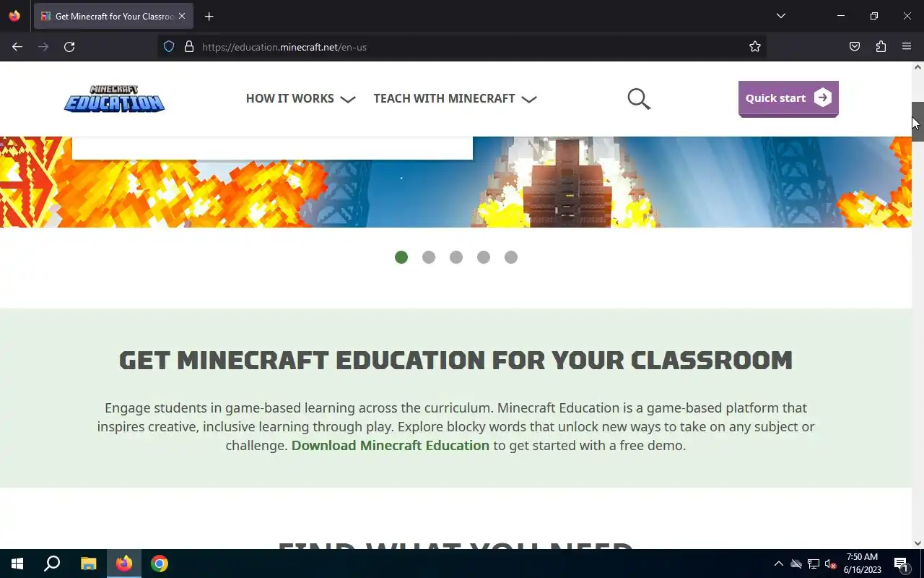Click the Quick start button
Viewport: 924px width, 578px height.
tap(788, 98)
